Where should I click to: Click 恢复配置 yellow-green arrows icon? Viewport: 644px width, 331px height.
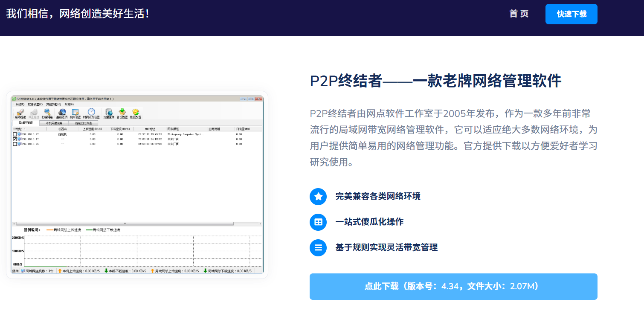pos(136,112)
